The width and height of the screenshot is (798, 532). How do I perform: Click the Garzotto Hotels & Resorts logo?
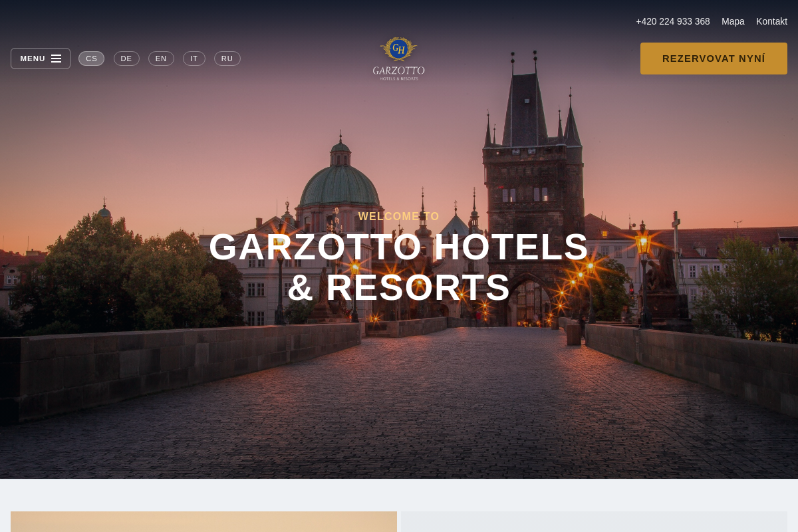tap(399, 59)
